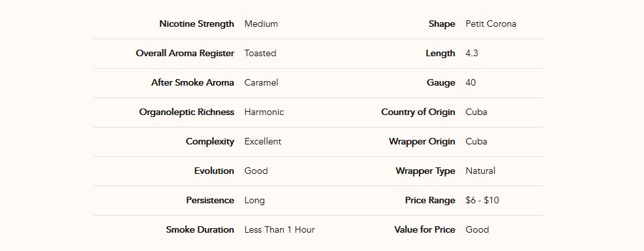644x251 pixels.
Task: Select the Toasted aroma value
Action: 260,53
